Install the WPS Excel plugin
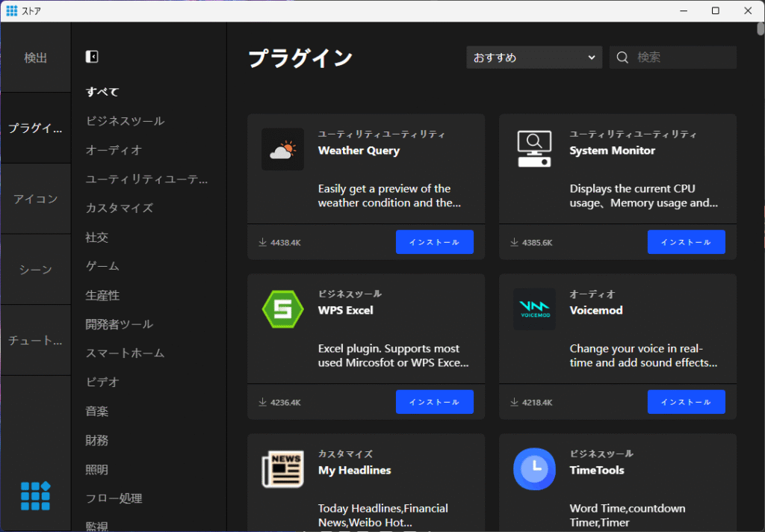Screen dimensions: 765x532 pyautogui.click(x=434, y=402)
